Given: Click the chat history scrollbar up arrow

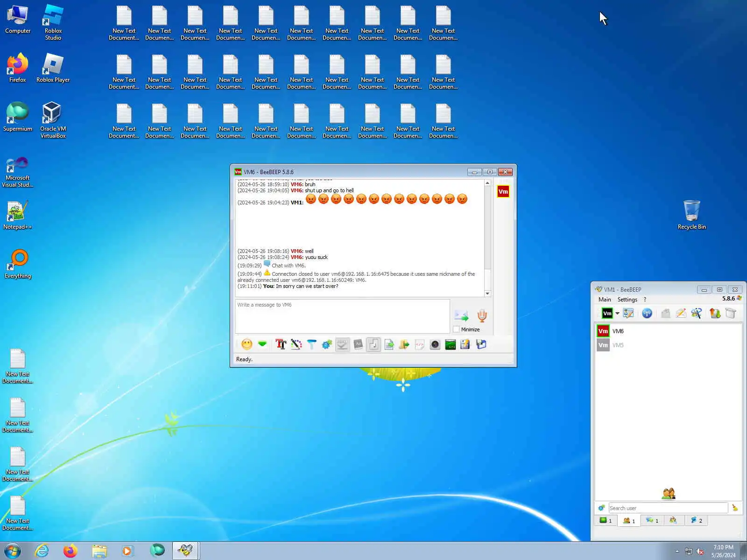Looking at the screenshot, I should click(487, 183).
